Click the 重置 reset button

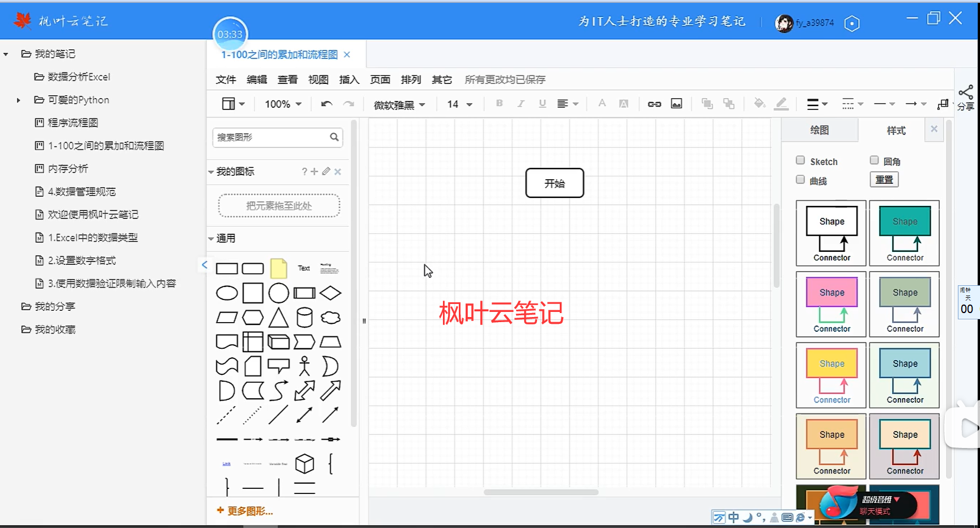pos(884,179)
